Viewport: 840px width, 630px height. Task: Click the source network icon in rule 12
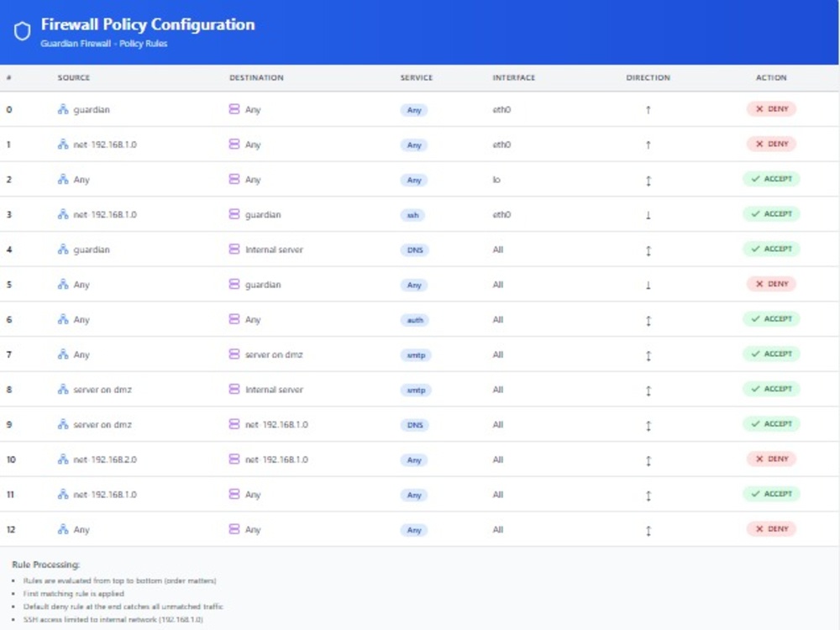pyautogui.click(x=63, y=529)
